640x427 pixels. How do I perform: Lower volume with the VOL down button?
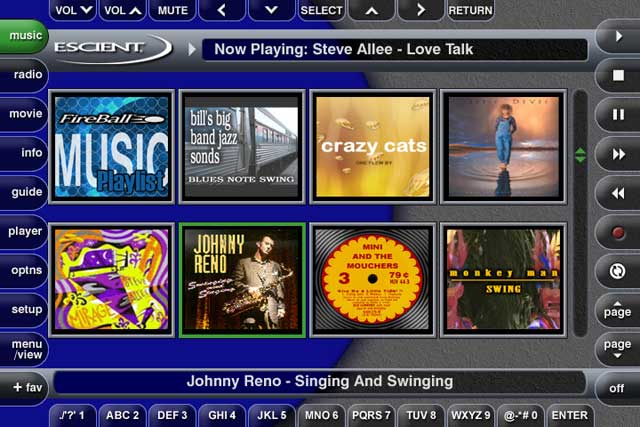(x=72, y=10)
